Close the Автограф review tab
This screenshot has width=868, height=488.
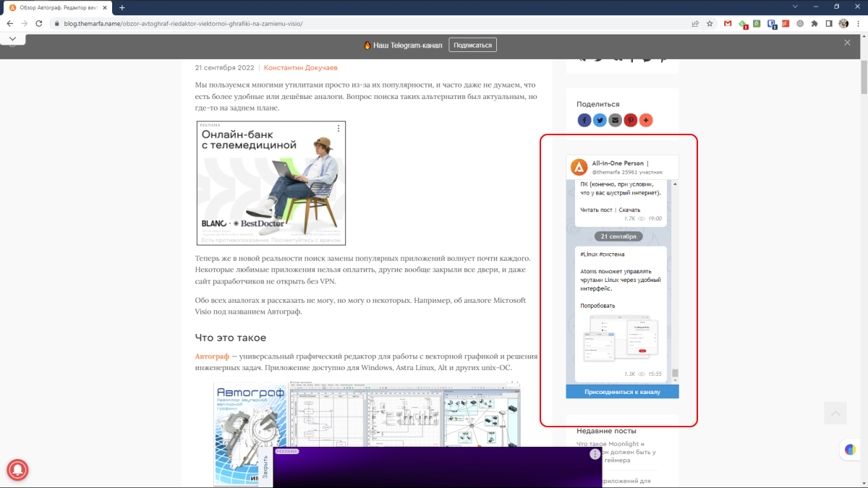(106, 7)
